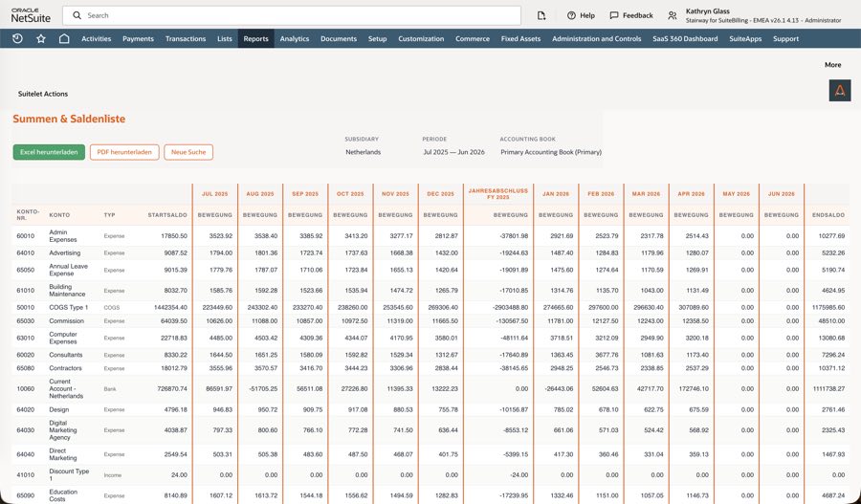Screen dimensions: 861x504
Task: Go to the Home icon
Action: (64, 38)
